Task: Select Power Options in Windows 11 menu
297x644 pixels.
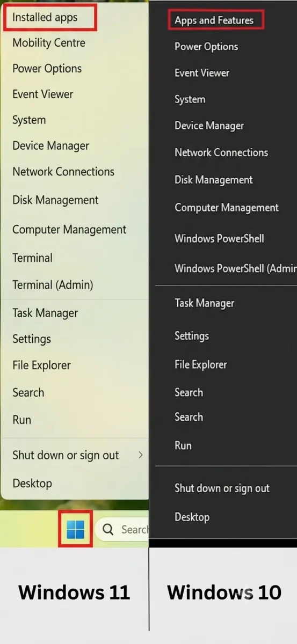Action: click(x=47, y=69)
